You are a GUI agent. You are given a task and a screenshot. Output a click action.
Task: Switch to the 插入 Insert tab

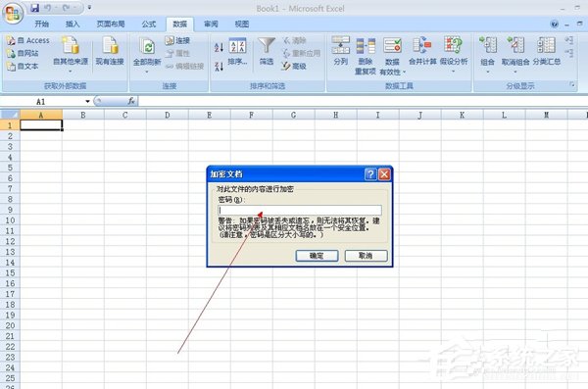tap(73, 24)
